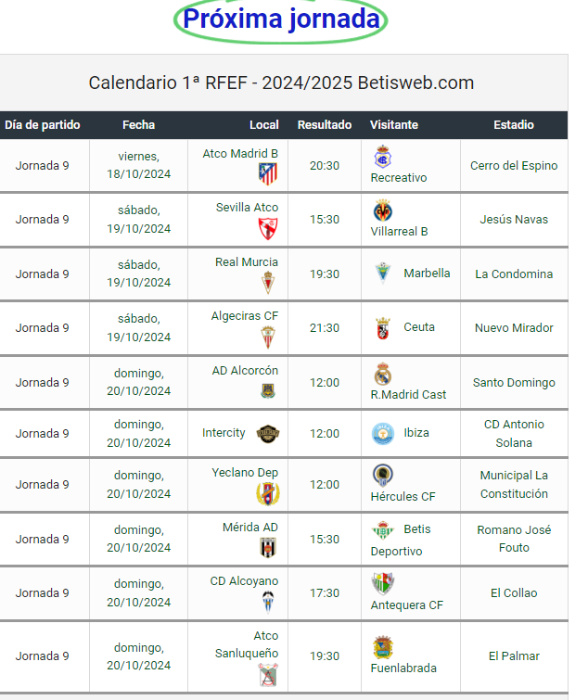Image resolution: width=588 pixels, height=700 pixels.
Task: Click the Fuenlabrada team crest
Action: [x=383, y=647]
